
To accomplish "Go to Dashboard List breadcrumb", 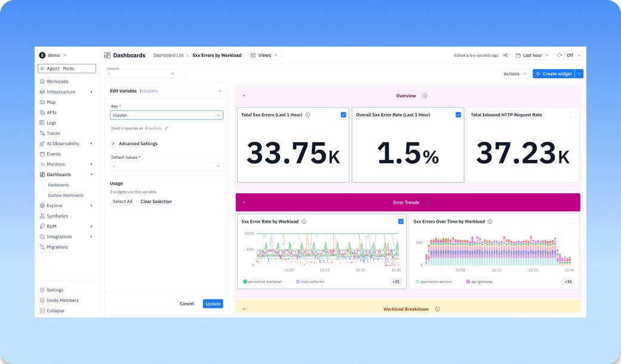I will (x=169, y=55).
